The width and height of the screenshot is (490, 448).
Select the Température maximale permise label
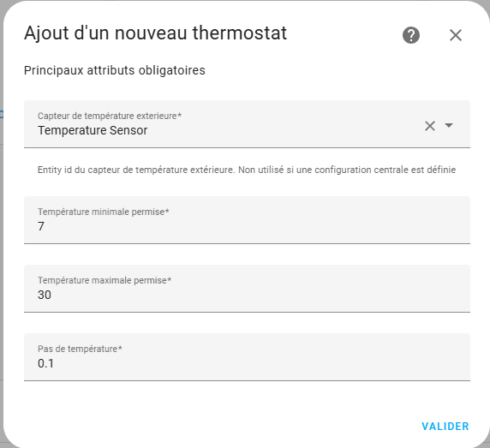click(105, 280)
